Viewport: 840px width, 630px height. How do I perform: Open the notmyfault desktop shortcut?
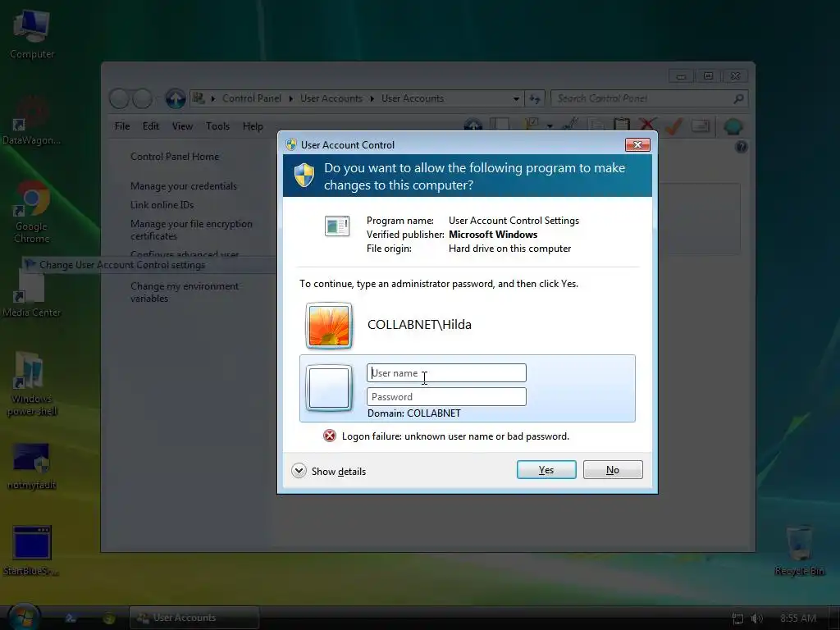32,466
